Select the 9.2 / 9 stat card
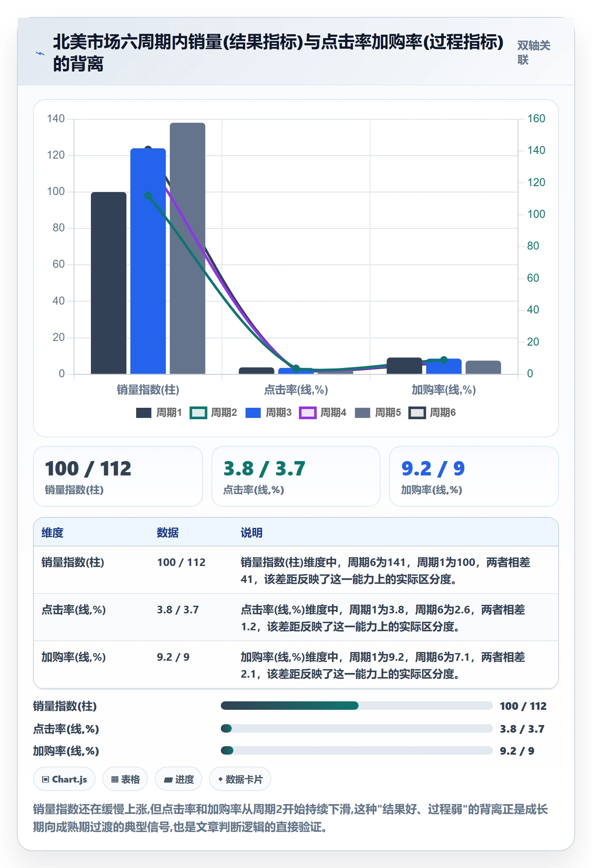 coord(474,476)
